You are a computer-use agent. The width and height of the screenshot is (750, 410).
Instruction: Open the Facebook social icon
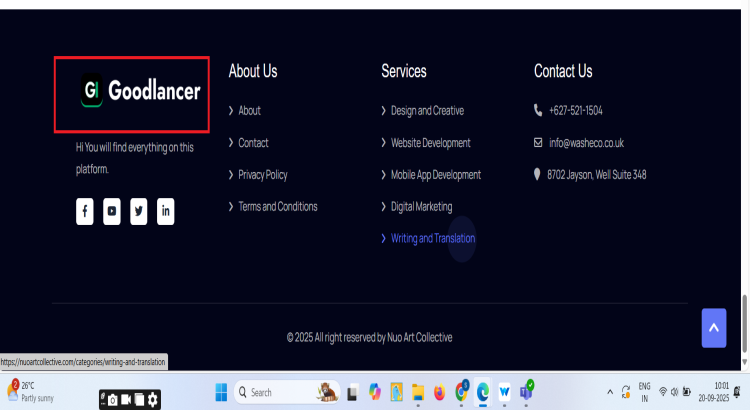click(85, 211)
